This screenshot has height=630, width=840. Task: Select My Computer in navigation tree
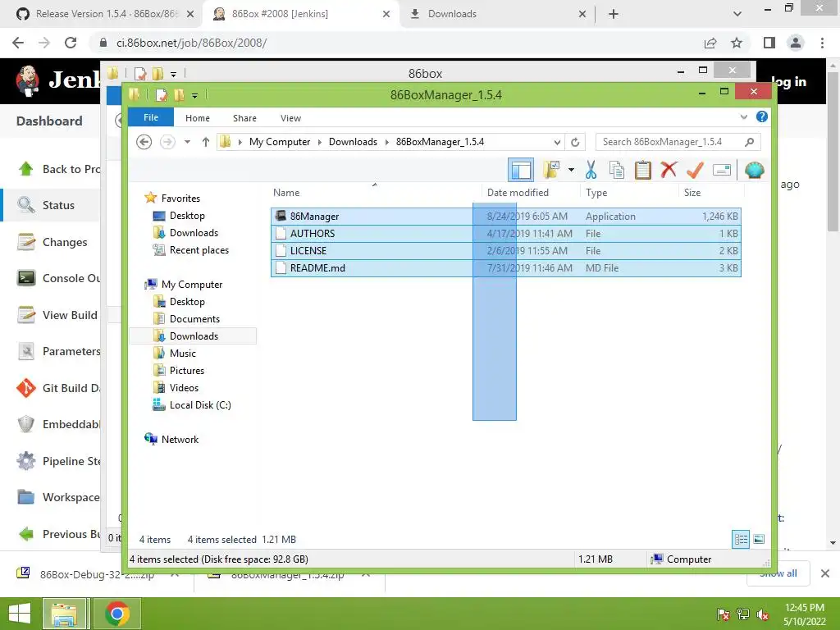[x=192, y=285]
